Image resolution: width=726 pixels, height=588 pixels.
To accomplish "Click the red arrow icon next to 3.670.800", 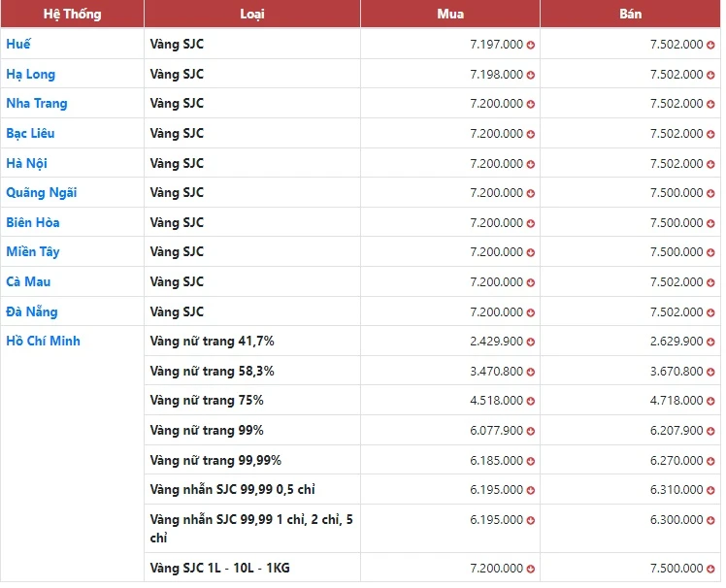I will tap(711, 372).
